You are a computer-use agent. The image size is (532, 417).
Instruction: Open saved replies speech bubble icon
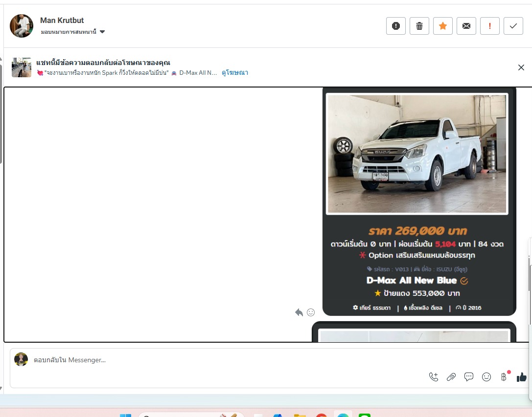coord(469,377)
